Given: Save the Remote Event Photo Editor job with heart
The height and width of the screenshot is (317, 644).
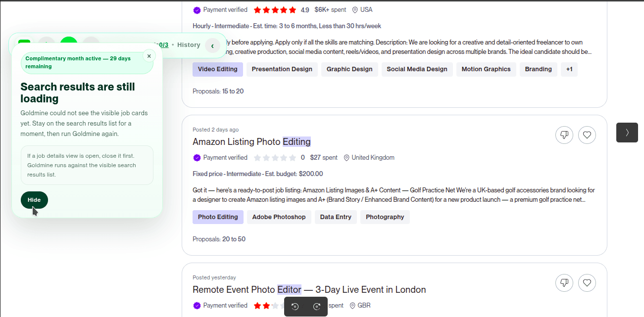Looking at the screenshot, I should tap(587, 283).
